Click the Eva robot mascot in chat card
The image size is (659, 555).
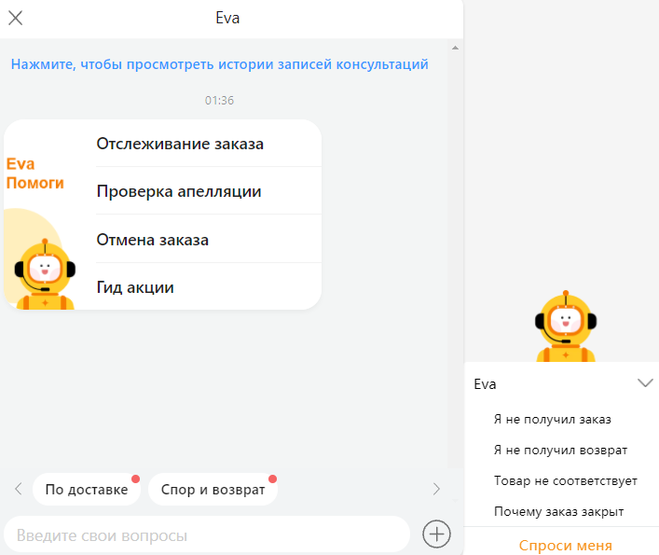[x=45, y=274]
